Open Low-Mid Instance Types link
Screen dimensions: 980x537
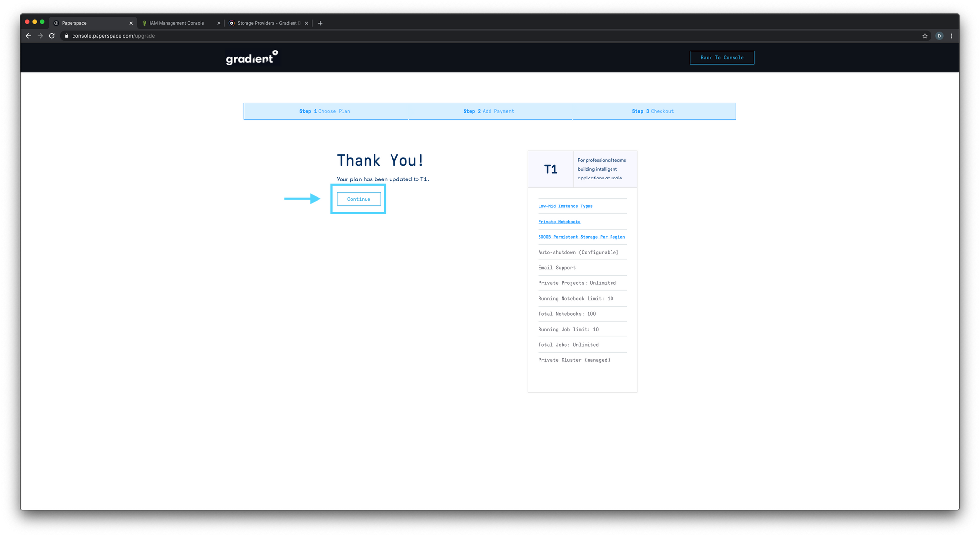click(565, 206)
